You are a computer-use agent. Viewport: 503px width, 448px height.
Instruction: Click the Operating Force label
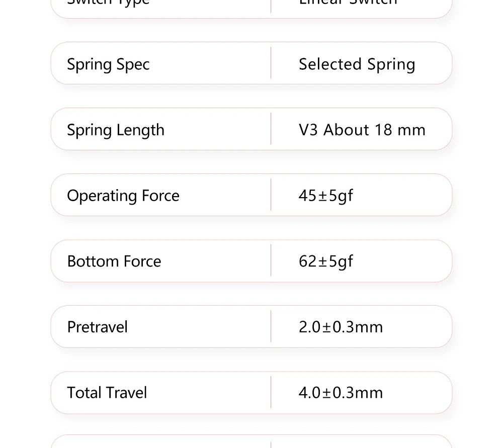pyautogui.click(x=123, y=196)
